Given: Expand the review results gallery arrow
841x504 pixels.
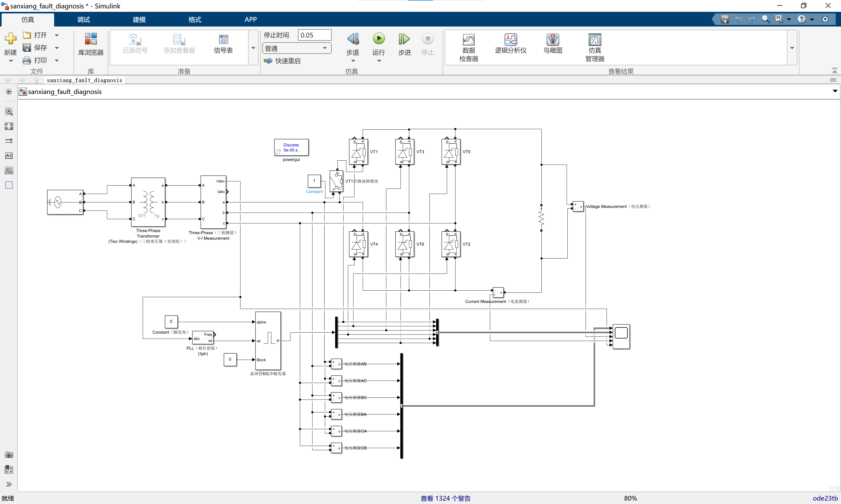Looking at the screenshot, I should point(792,48).
